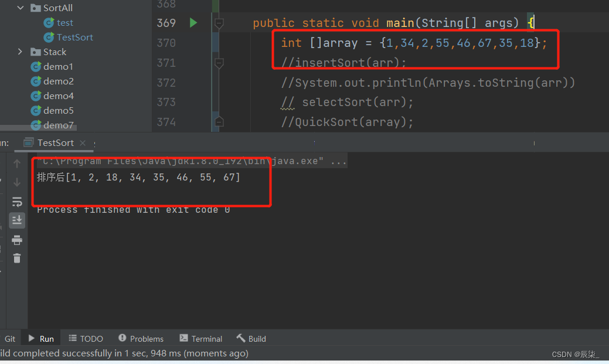Close the TestSort run tab
This screenshot has height=364, width=609.
point(82,143)
